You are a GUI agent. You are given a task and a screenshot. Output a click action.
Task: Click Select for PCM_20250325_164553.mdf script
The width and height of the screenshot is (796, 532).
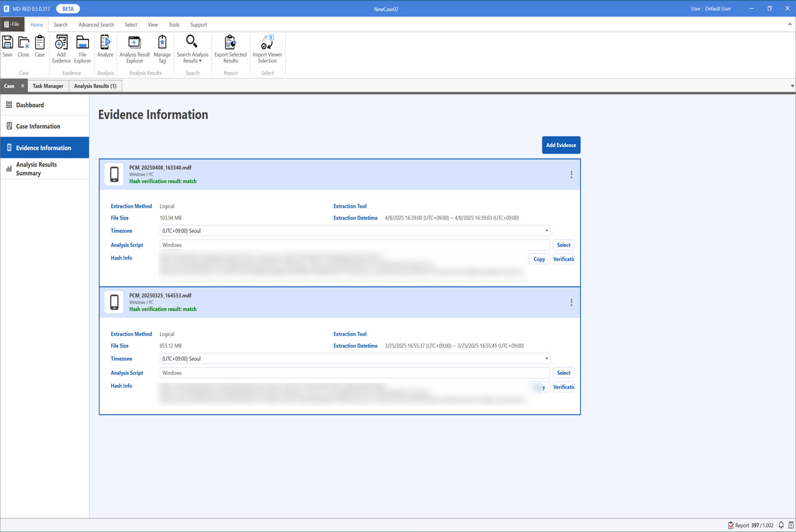click(x=564, y=373)
